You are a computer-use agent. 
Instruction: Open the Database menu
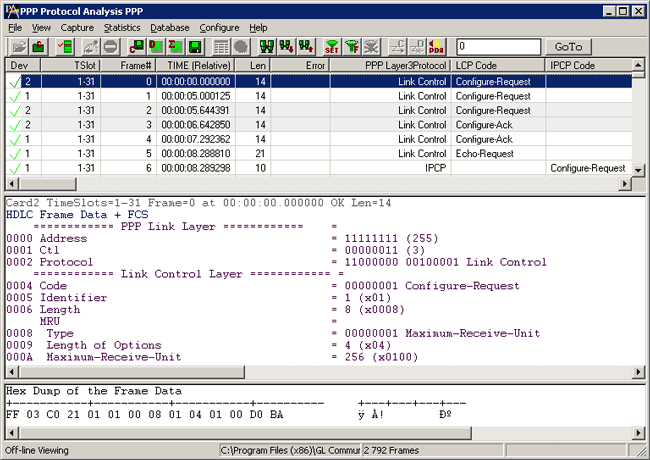[170, 28]
